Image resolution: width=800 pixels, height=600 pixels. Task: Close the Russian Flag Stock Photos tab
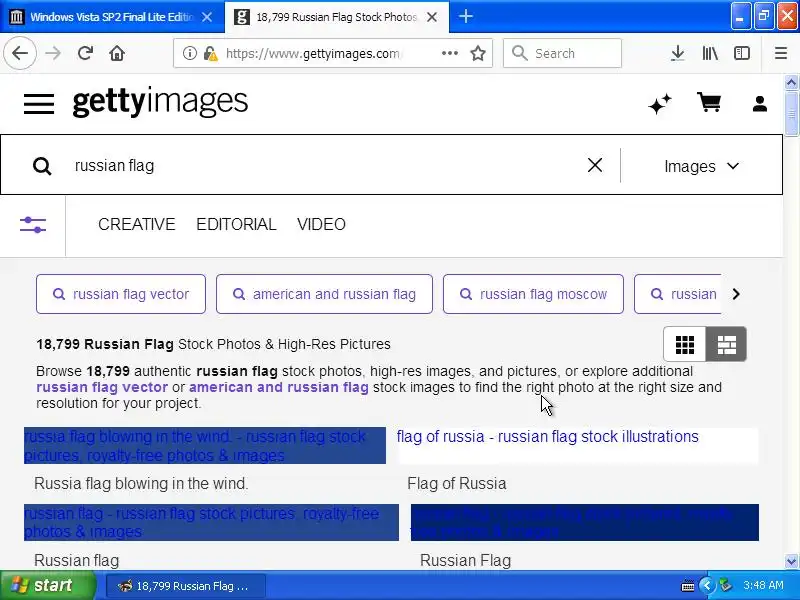432,17
